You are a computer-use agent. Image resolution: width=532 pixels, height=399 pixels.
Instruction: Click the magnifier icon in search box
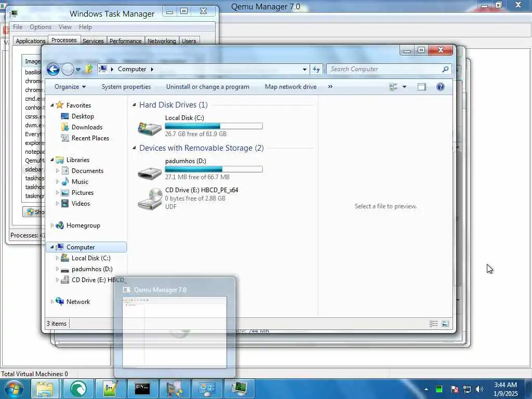point(445,69)
